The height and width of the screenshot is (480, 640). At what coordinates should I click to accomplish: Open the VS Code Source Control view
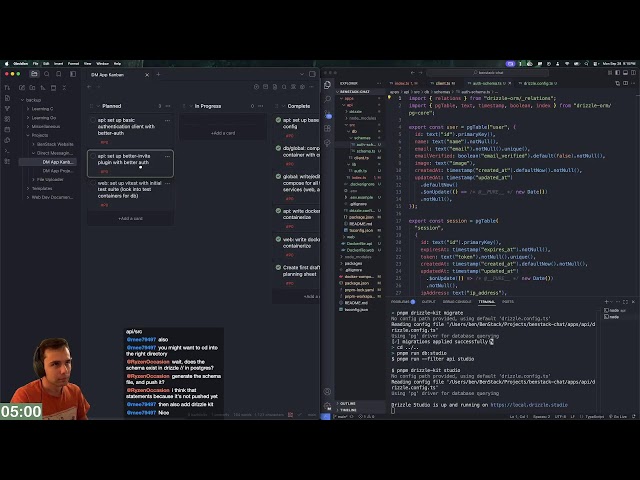pyautogui.click(x=327, y=114)
